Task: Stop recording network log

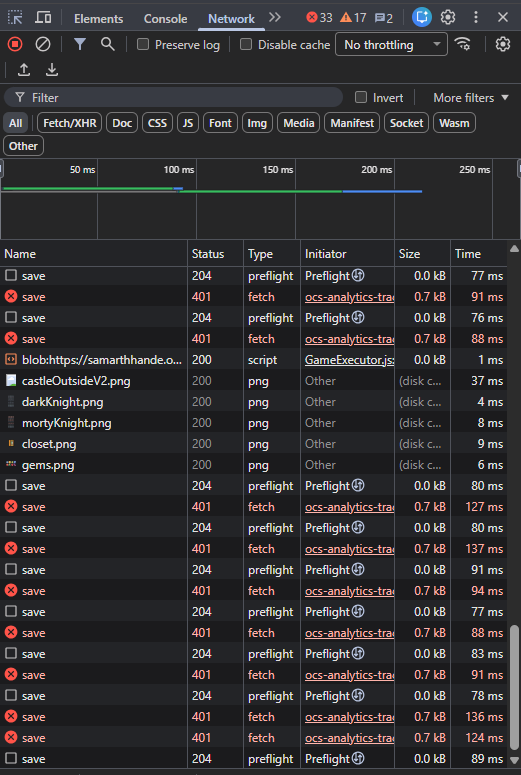Action: point(15,44)
